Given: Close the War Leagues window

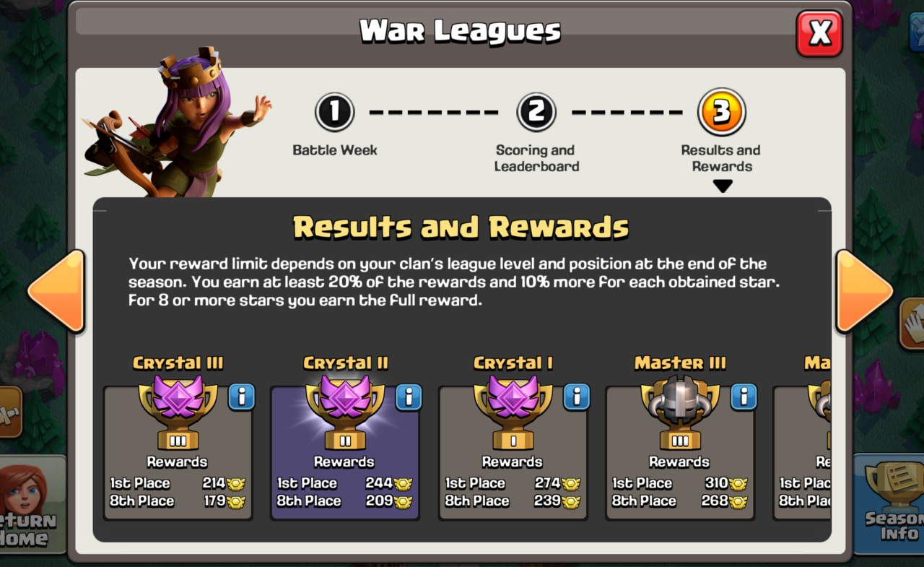Looking at the screenshot, I should (819, 33).
